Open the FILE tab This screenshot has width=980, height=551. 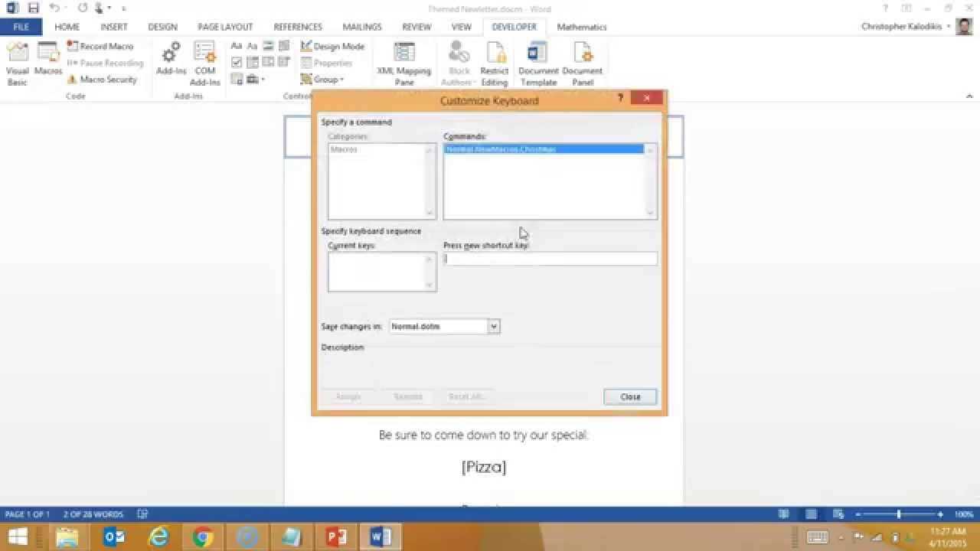pyautogui.click(x=21, y=27)
